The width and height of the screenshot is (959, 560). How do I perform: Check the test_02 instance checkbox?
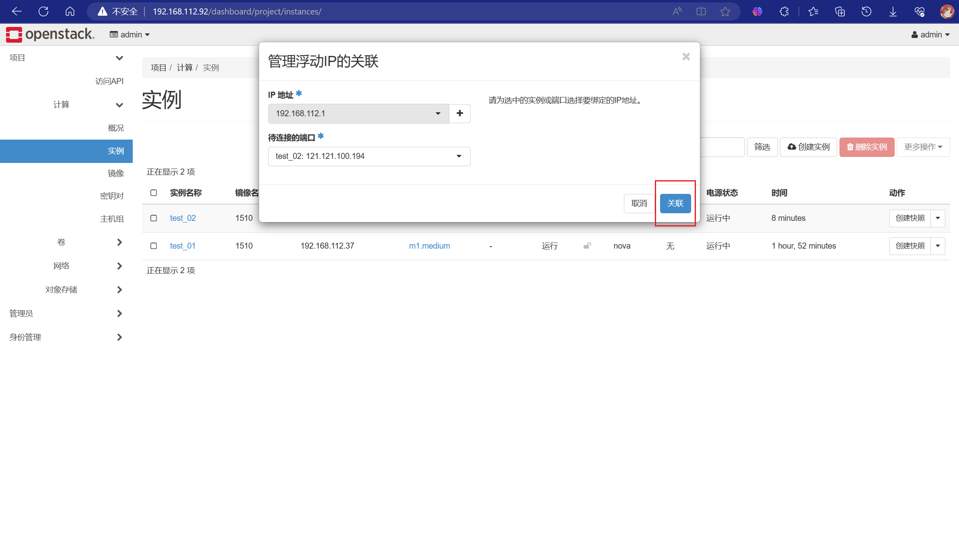[154, 218]
